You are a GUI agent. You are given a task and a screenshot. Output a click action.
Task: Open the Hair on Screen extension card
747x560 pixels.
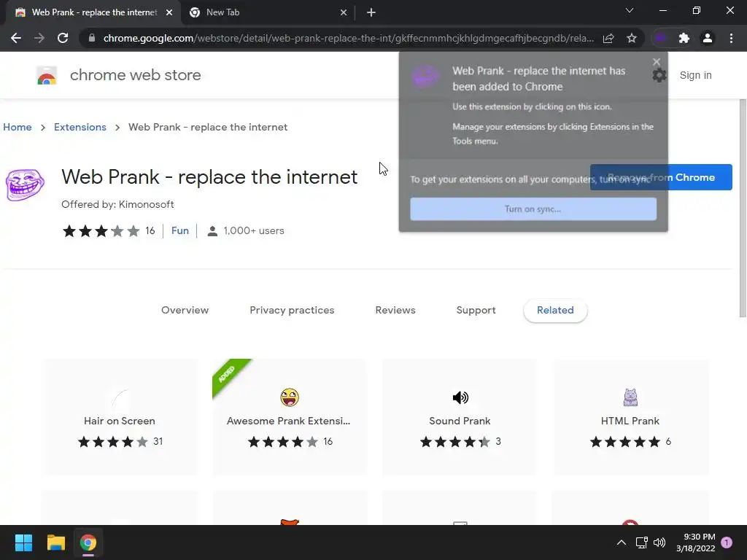pyautogui.click(x=120, y=417)
